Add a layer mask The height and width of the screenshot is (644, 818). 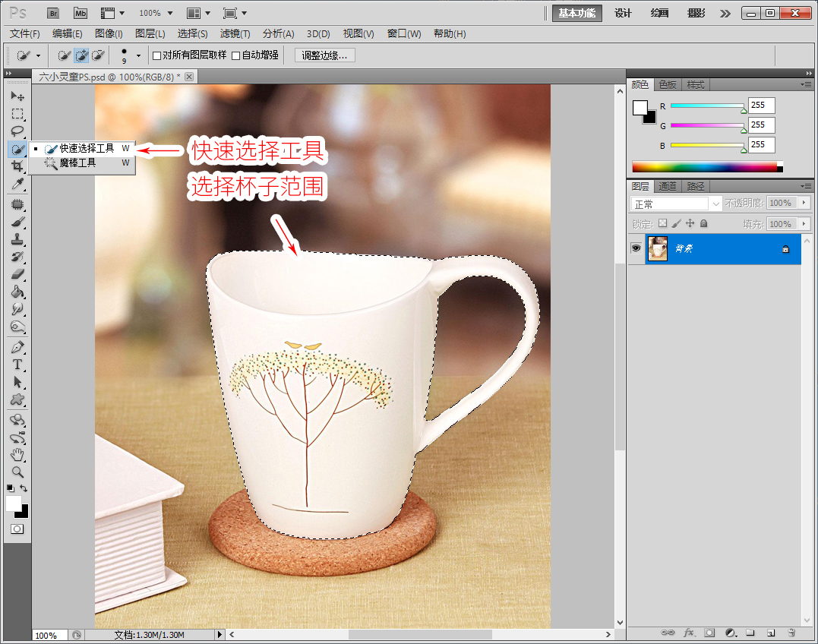[709, 633]
